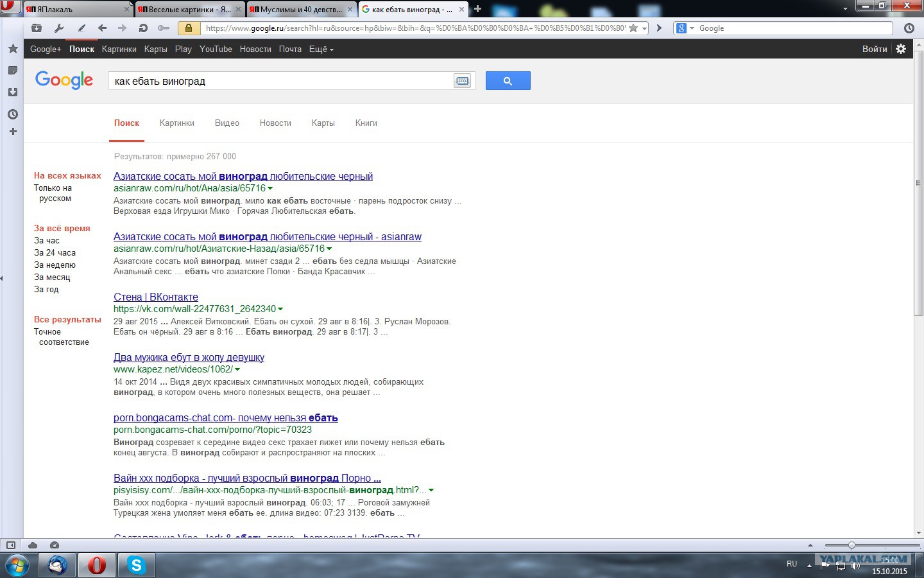Expand the asianraw.com/ru/hot/Ана result arrow
This screenshot has height=578, width=924.
tap(270, 188)
